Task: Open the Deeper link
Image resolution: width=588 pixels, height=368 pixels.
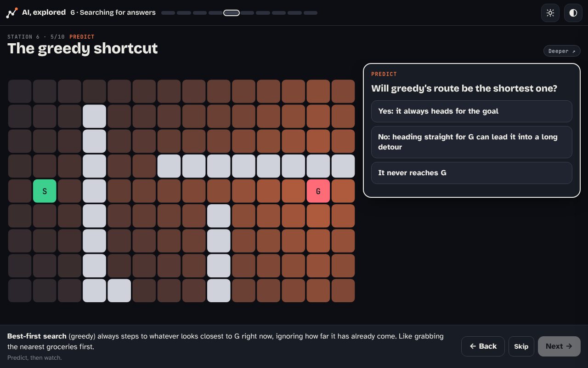Action: coord(562,51)
